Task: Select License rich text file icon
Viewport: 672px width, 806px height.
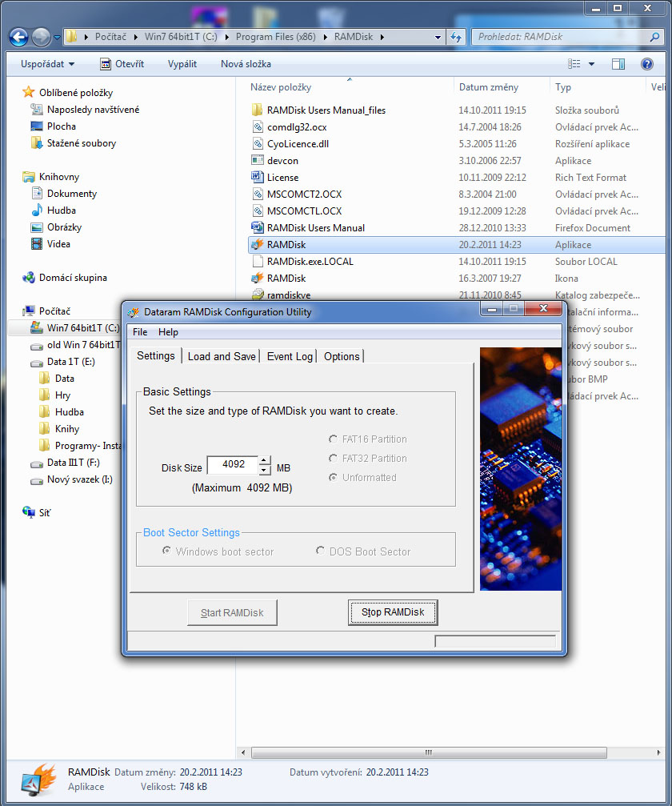Action: (258, 178)
